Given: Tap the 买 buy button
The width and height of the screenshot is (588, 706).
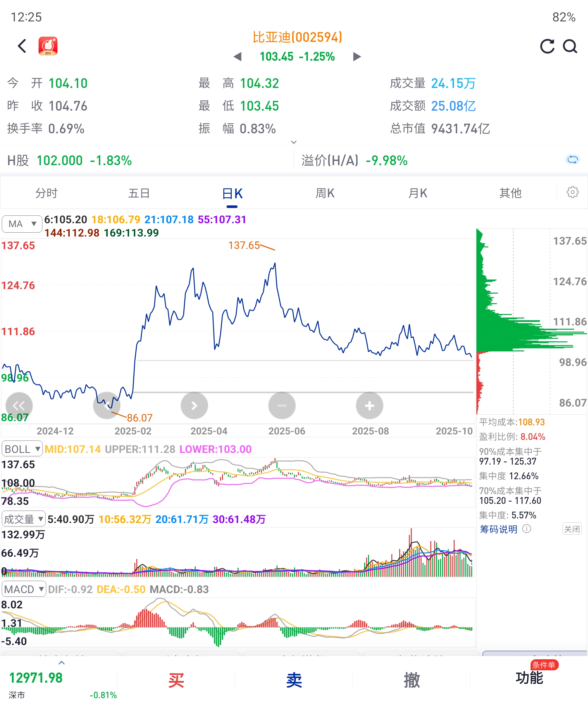Looking at the screenshot, I should [176, 680].
